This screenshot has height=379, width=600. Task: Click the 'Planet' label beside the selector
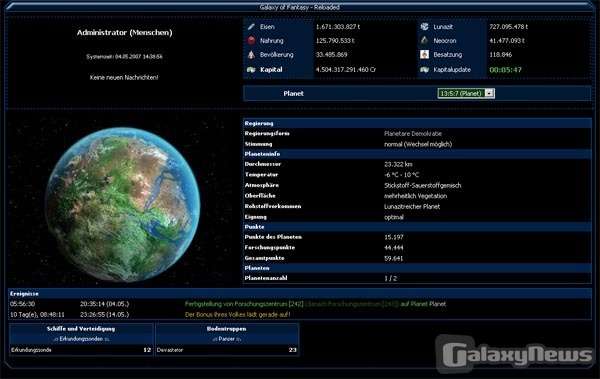coord(293,93)
